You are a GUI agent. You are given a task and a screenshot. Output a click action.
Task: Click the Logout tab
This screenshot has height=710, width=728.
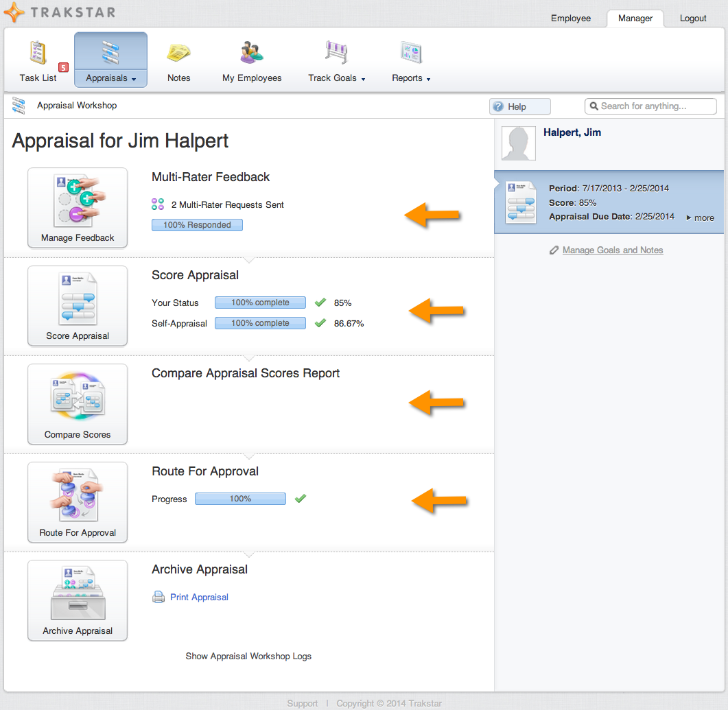tap(693, 19)
